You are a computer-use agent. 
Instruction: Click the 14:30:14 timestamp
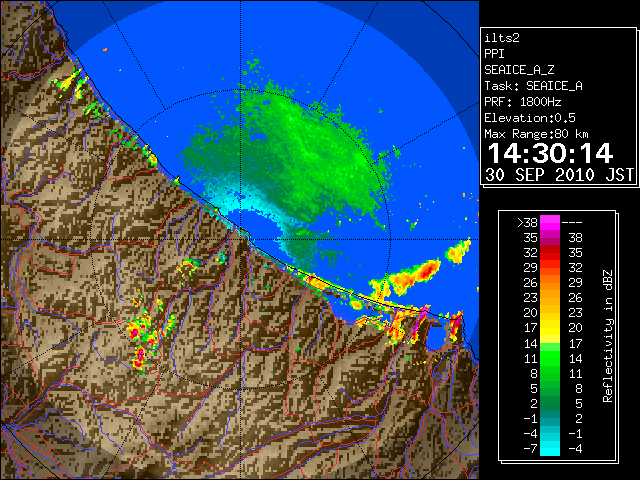(x=550, y=153)
